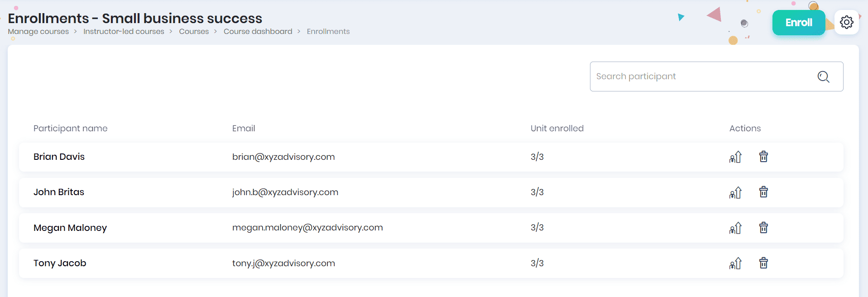Open progress report for John Britas

[x=735, y=192]
